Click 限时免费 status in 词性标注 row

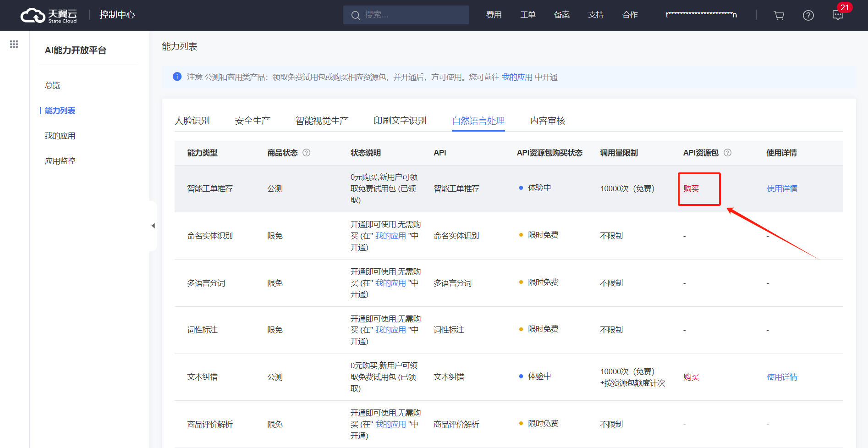543,329
